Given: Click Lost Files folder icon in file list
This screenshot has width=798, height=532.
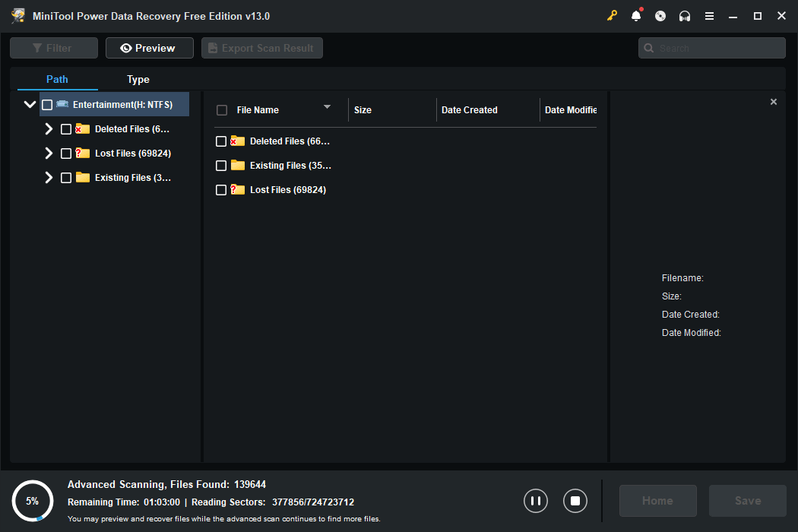Looking at the screenshot, I should (x=237, y=190).
